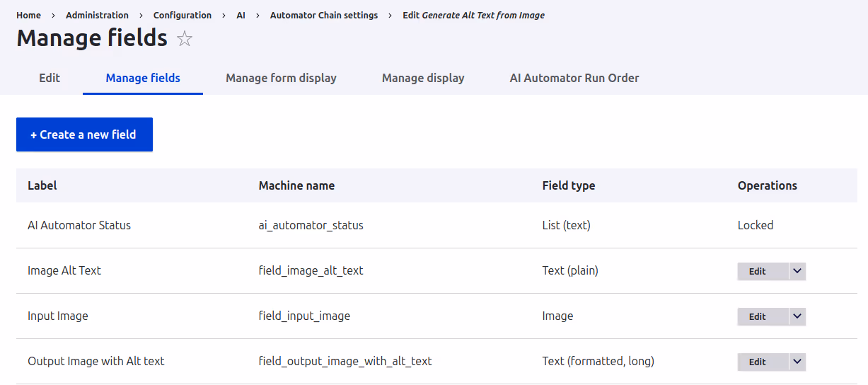Click Create a new field button
Viewport: 868px width, 385px height.
(84, 134)
